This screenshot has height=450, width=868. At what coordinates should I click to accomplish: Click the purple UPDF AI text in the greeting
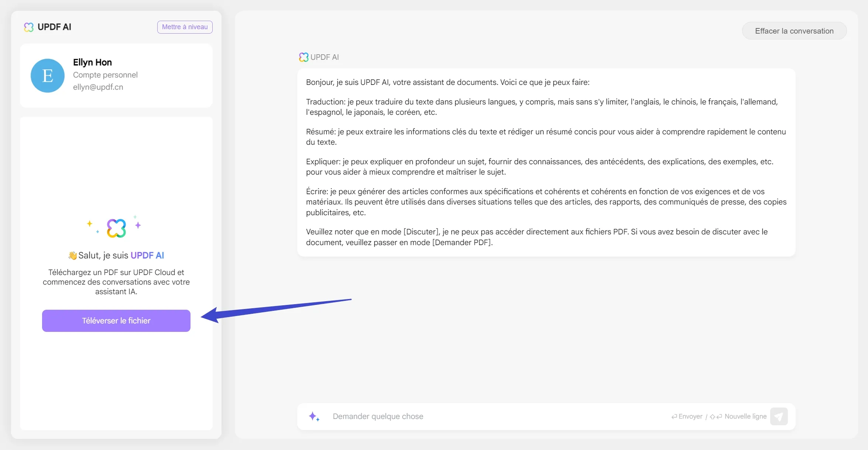[x=147, y=255]
